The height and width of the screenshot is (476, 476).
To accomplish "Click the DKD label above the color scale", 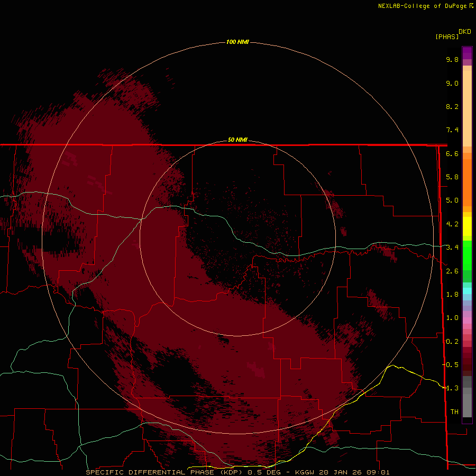I will tap(465, 32).
